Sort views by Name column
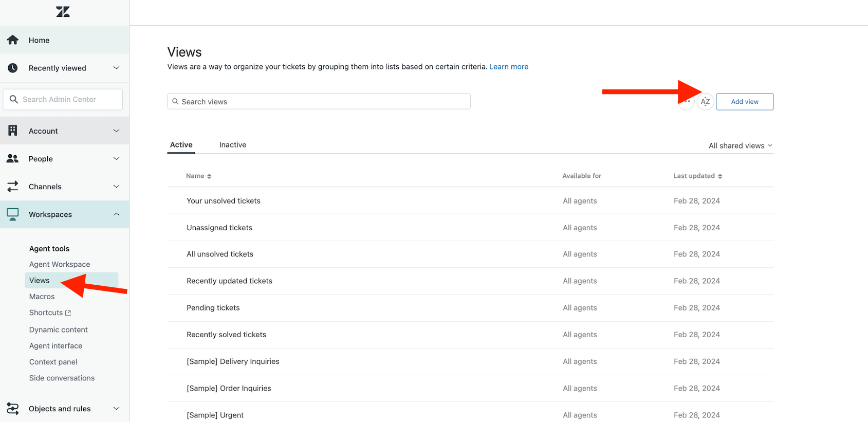This screenshot has height=422, width=868. coord(198,176)
